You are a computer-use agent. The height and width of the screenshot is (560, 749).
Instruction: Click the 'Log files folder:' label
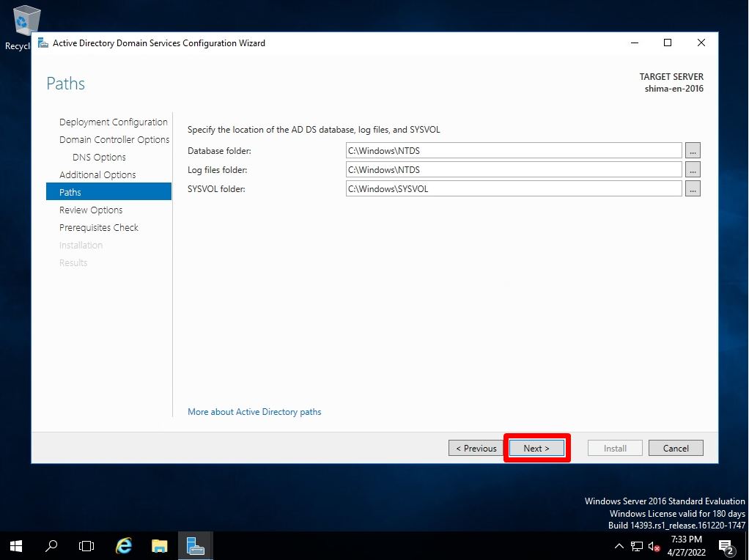[218, 170]
